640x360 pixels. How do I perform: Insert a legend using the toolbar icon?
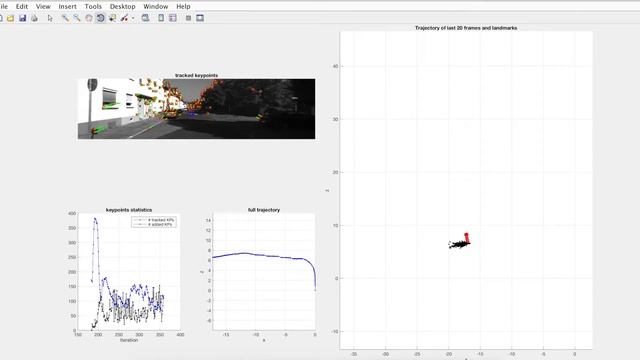[x=173, y=18]
